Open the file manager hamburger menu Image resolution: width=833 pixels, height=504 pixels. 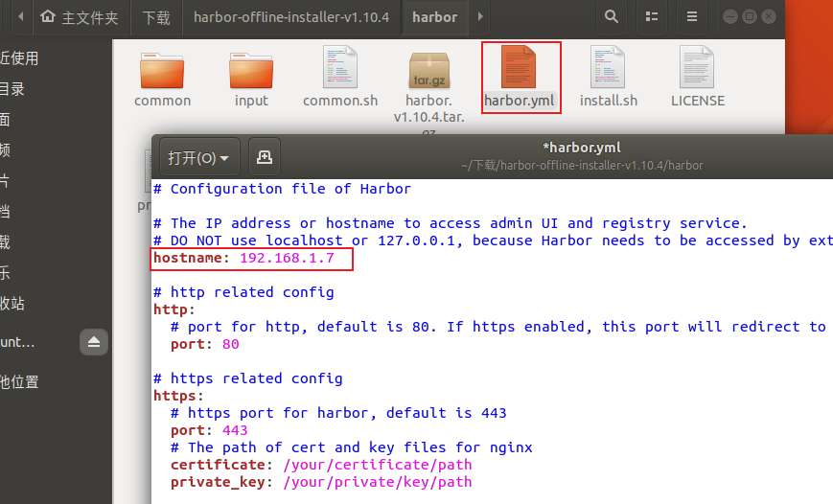pos(692,16)
